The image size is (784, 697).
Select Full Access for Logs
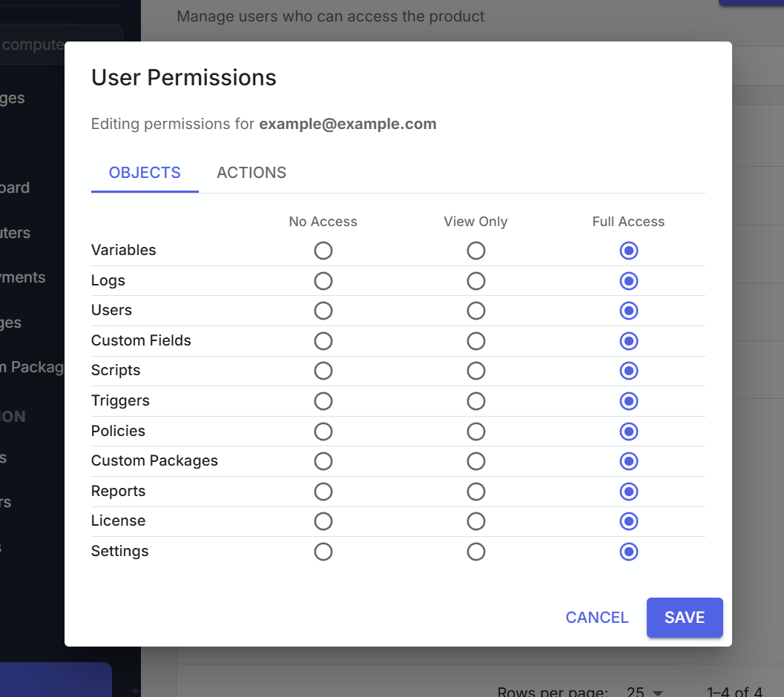coord(628,280)
